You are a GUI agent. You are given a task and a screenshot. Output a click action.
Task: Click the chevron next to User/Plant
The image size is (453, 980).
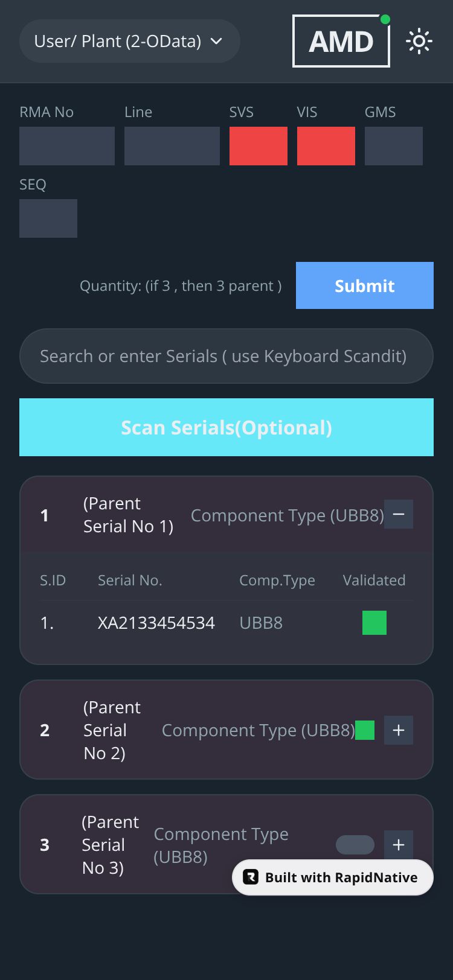click(216, 41)
